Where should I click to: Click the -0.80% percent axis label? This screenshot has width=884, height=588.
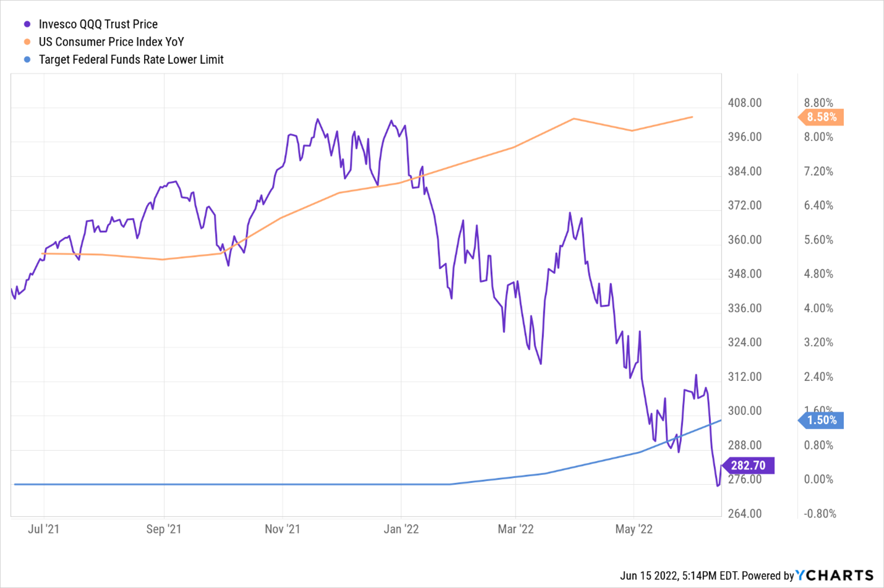[x=820, y=514]
